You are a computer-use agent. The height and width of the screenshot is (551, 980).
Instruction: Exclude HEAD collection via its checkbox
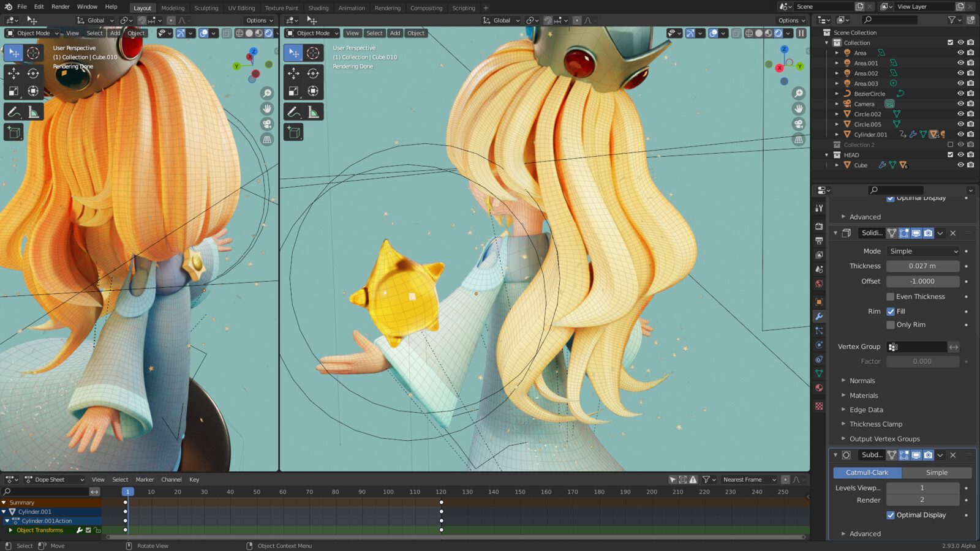point(951,155)
